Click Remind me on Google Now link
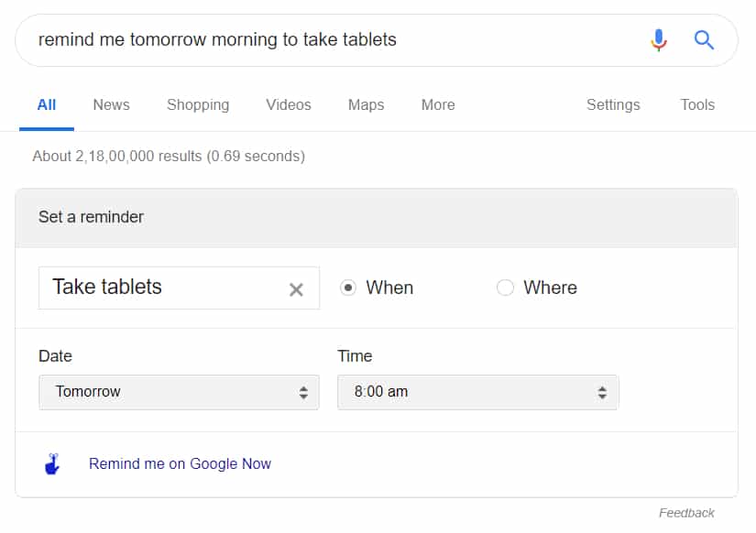756x533 pixels. click(x=180, y=463)
